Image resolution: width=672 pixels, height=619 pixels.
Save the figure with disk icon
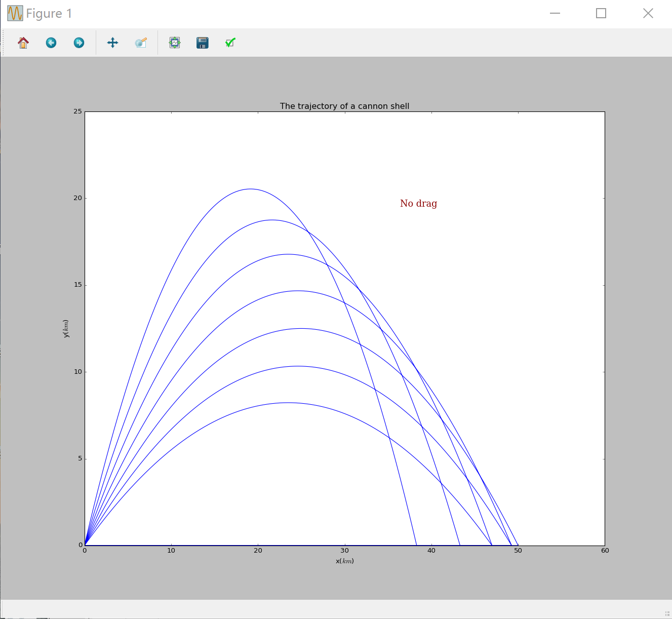pos(203,43)
